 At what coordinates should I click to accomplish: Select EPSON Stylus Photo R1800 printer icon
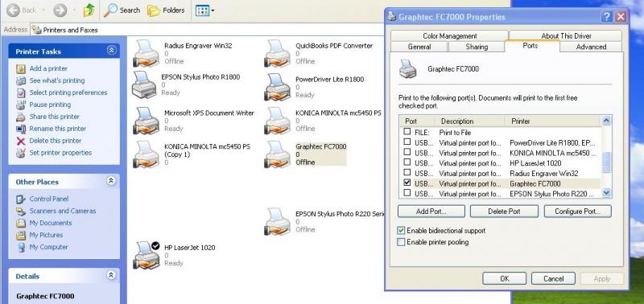pyautogui.click(x=144, y=84)
